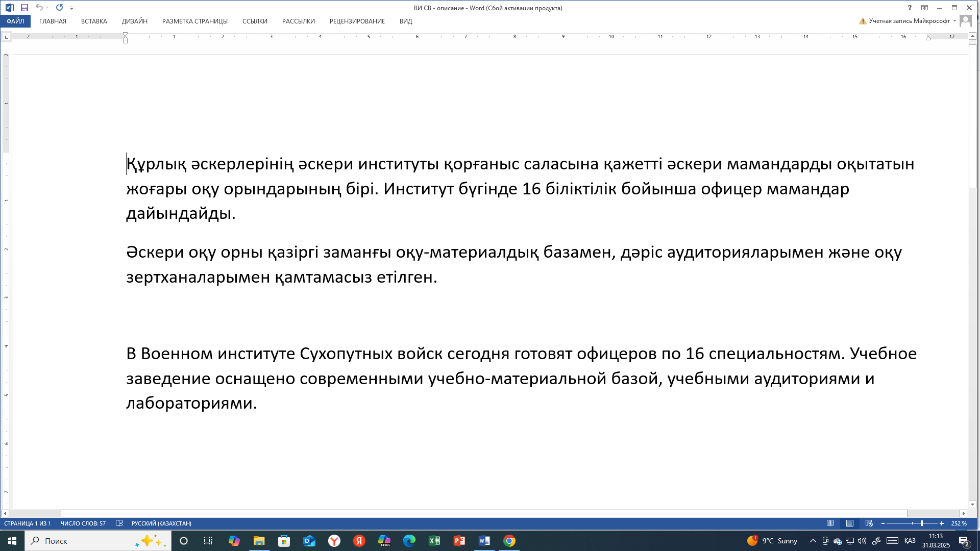Click the zoom slider handle
The image size is (980, 551).
coord(922,523)
